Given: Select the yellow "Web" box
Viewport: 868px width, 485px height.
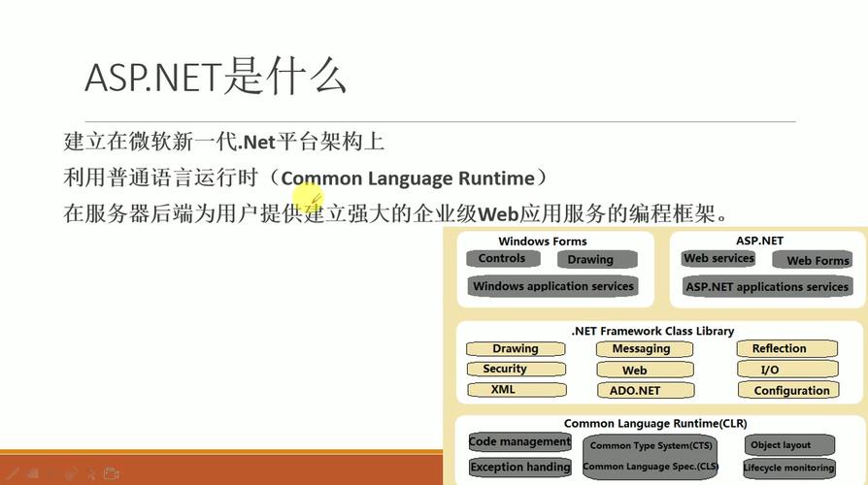Looking at the screenshot, I should point(646,370).
